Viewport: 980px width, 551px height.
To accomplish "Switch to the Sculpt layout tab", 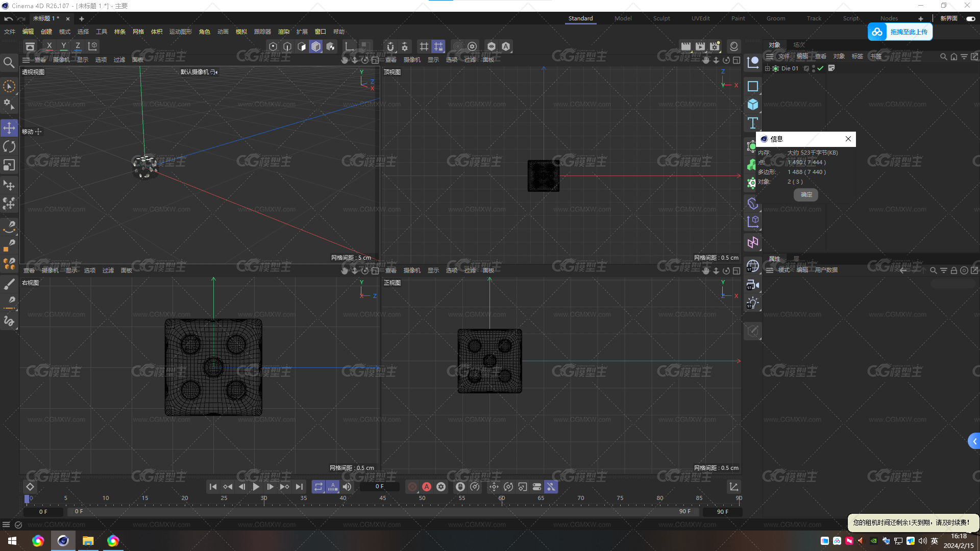I will [661, 18].
